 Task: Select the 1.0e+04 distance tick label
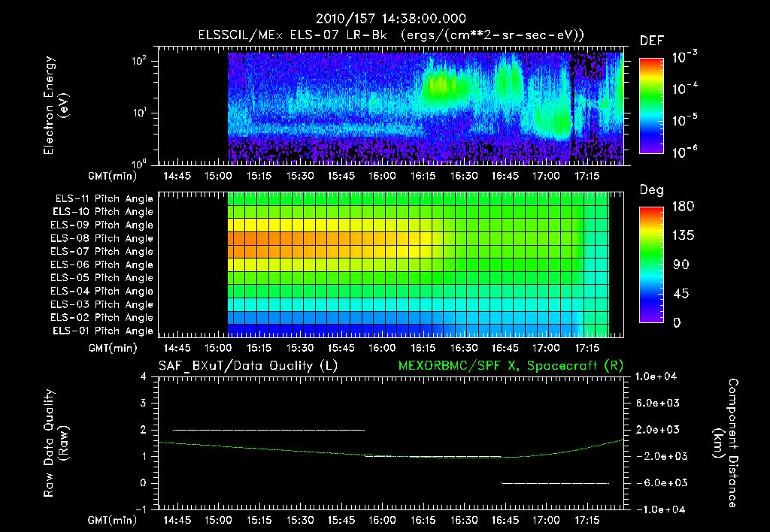tap(656, 376)
